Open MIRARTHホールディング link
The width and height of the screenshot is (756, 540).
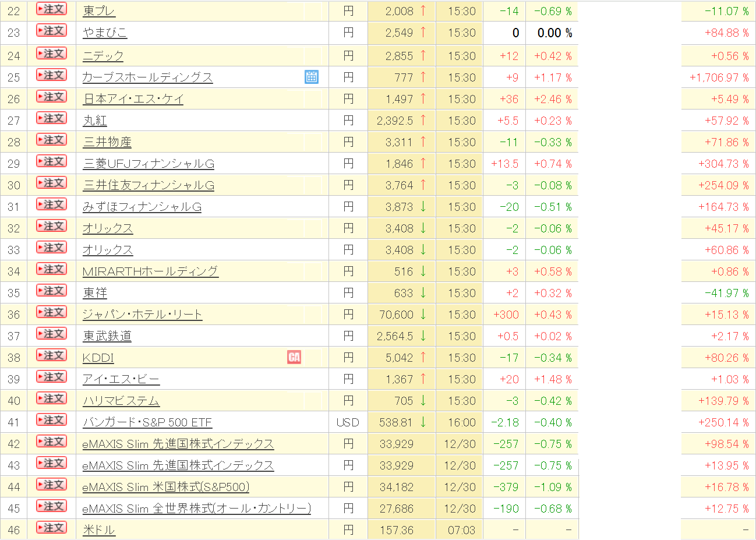[x=150, y=271]
